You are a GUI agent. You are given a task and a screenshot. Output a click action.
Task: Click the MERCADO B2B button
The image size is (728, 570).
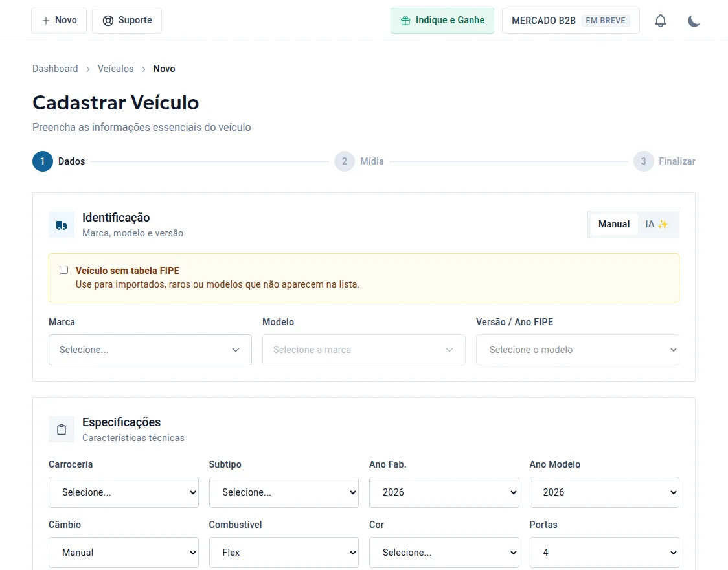pos(571,21)
